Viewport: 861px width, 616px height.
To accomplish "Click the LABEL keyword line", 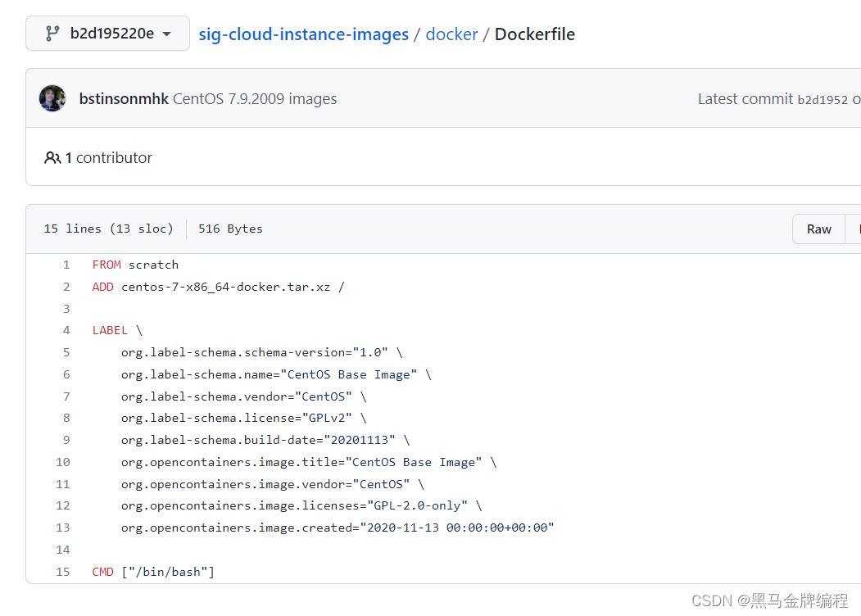I will (117, 330).
